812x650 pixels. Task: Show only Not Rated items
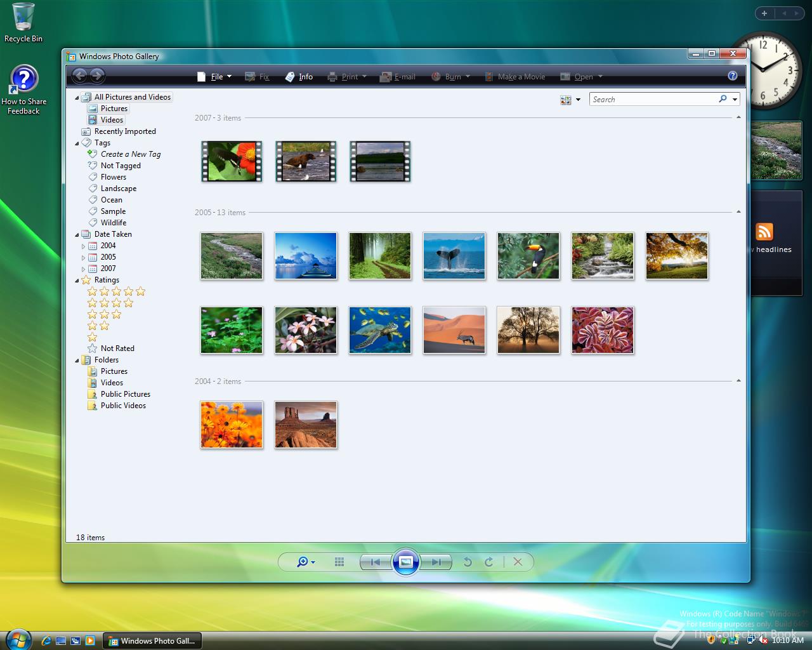(x=117, y=348)
